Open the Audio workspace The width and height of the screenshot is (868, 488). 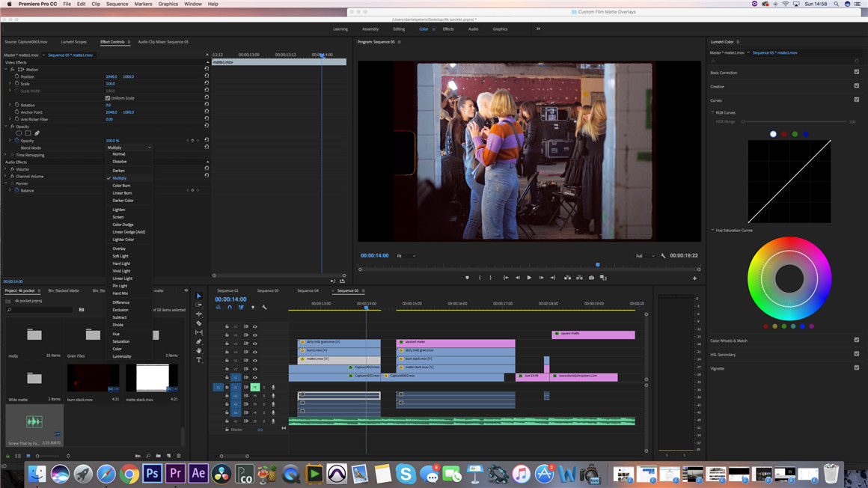[473, 29]
